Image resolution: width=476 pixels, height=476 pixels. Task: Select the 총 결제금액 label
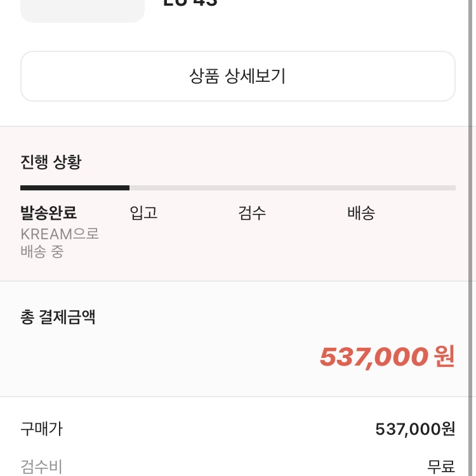[x=58, y=317]
